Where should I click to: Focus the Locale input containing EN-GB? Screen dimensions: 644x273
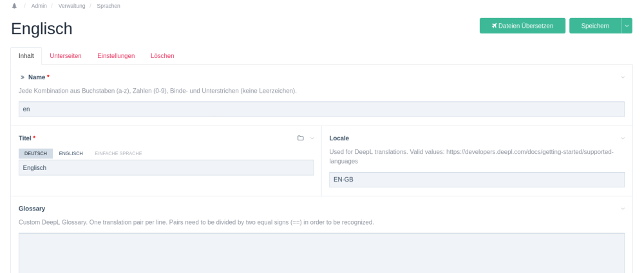point(476,180)
